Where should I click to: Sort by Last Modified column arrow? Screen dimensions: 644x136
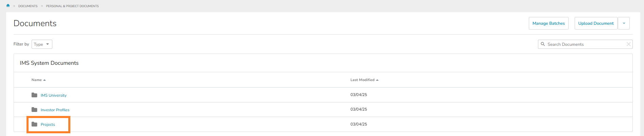tap(377, 80)
